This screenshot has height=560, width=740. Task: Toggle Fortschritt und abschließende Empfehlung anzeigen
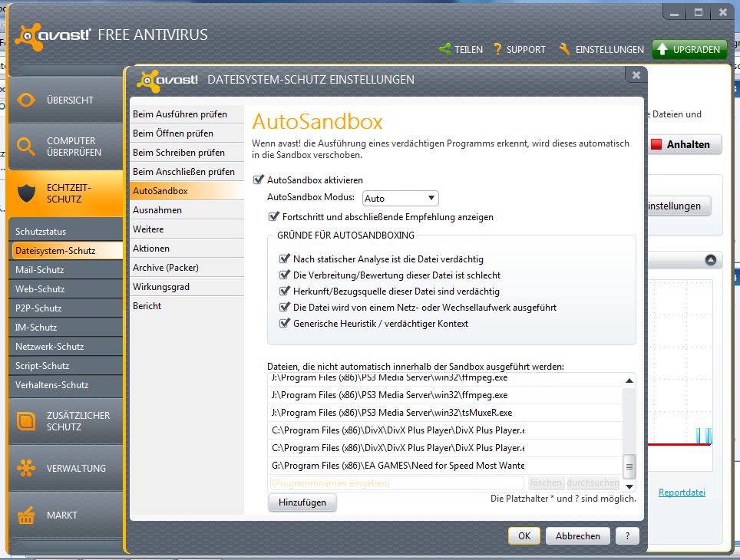click(273, 216)
